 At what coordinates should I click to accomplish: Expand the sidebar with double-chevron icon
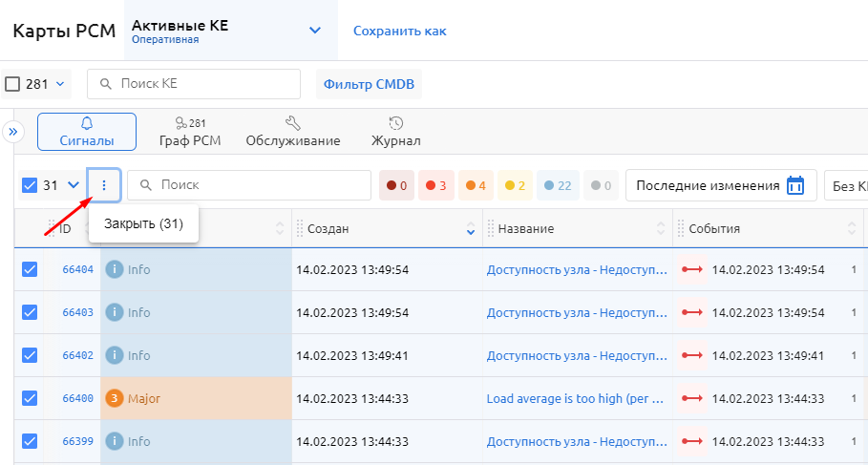(x=13, y=132)
